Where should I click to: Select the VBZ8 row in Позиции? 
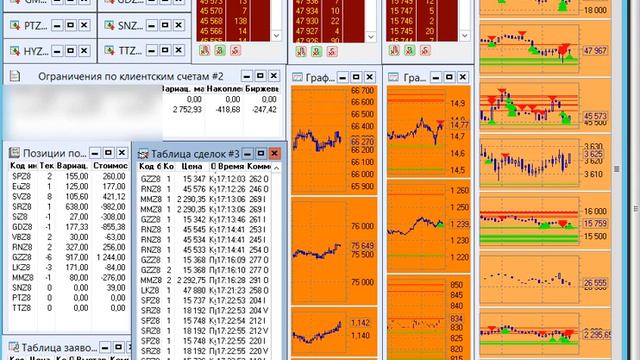68,237
